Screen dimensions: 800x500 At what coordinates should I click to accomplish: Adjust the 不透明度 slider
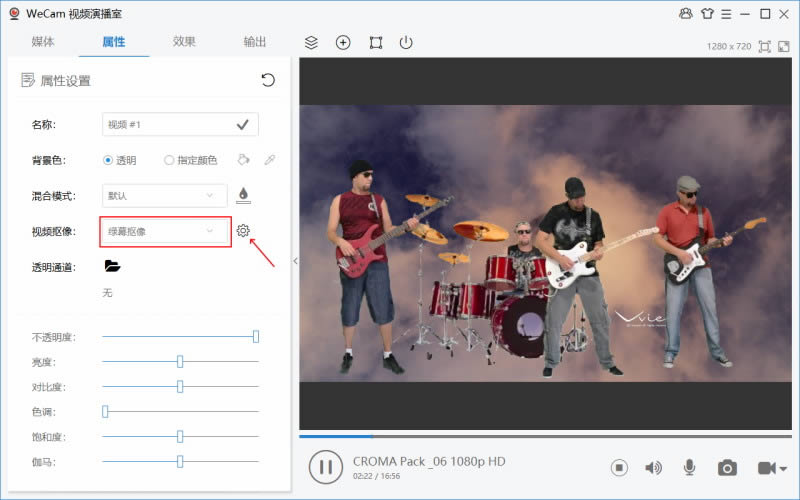tap(180, 337)
